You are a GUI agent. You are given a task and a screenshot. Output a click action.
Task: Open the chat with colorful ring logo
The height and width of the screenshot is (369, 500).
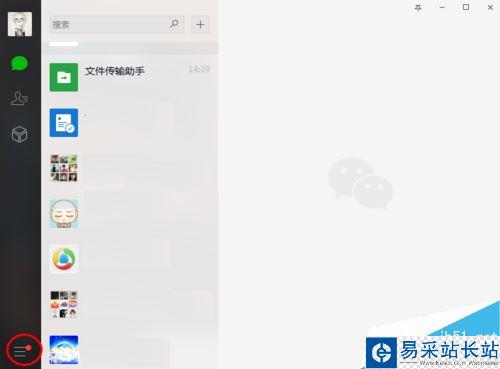pos(130,259)
